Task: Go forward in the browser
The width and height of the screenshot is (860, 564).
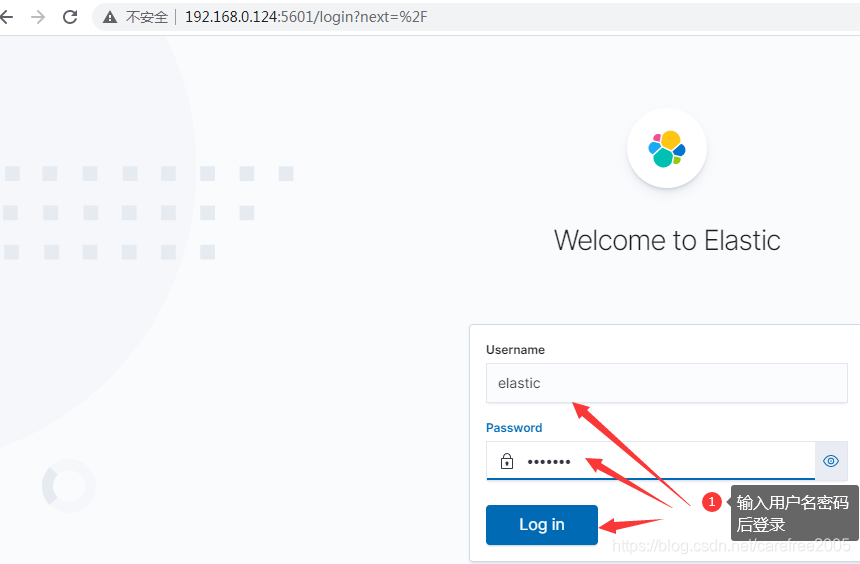Action: tap(38, 17)
